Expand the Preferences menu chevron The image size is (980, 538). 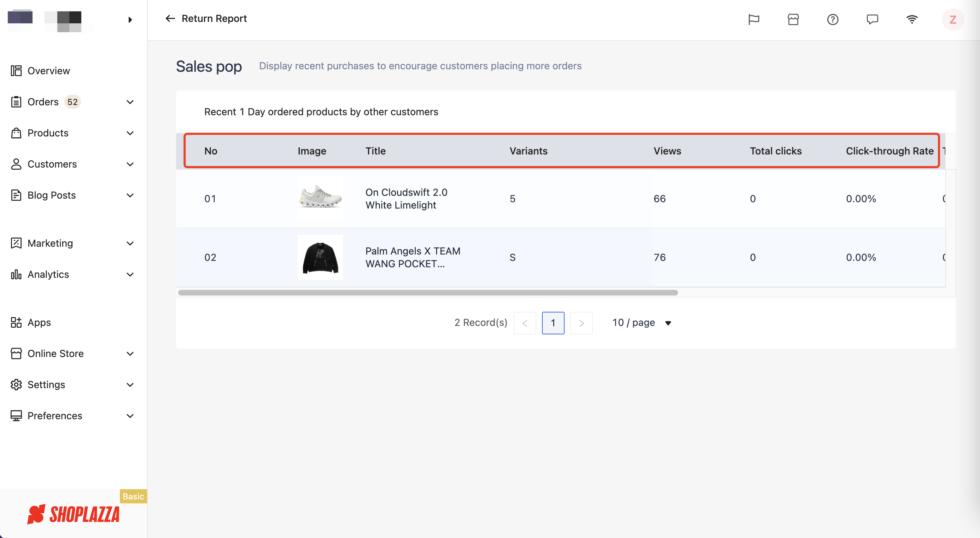[x=130, y=416]
